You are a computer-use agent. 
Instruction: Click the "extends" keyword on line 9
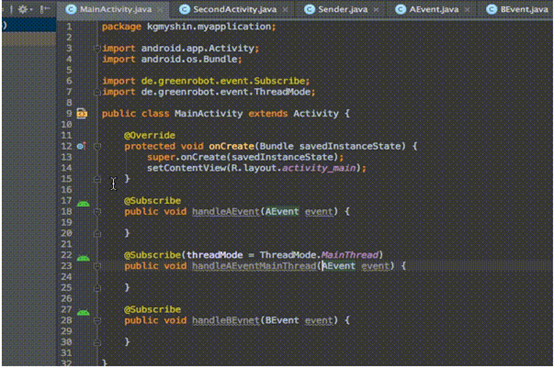(268, 114)
